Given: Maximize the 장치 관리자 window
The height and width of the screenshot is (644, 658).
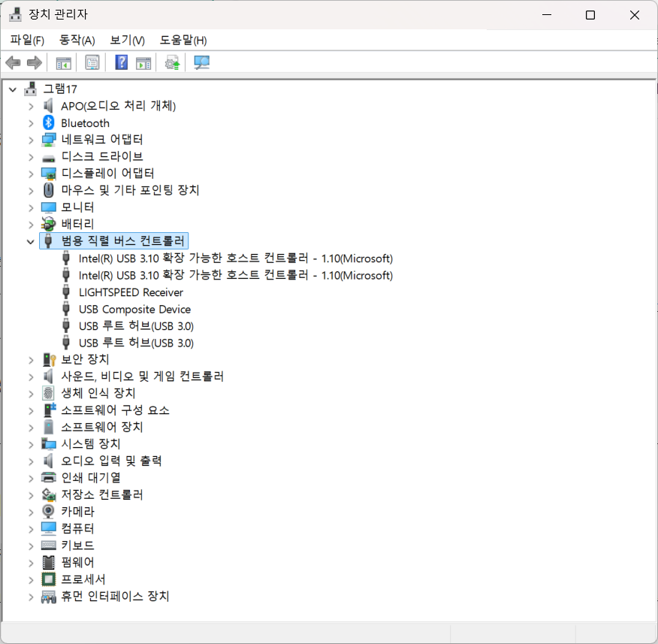Looking at the screenshot, I should click(590, 15).
